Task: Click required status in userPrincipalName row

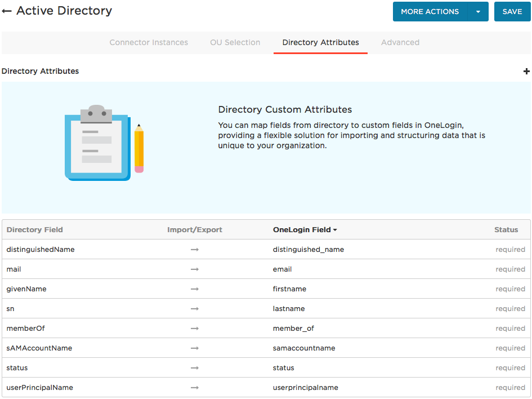Action: (x=510, y=388)
